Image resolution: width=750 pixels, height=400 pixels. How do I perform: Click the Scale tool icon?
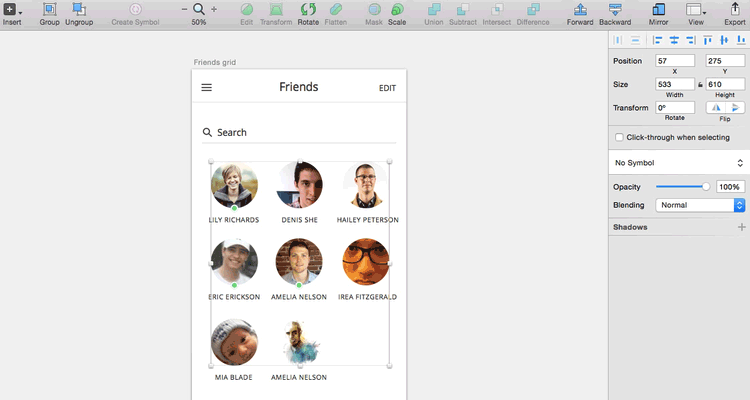click(397, 9)
